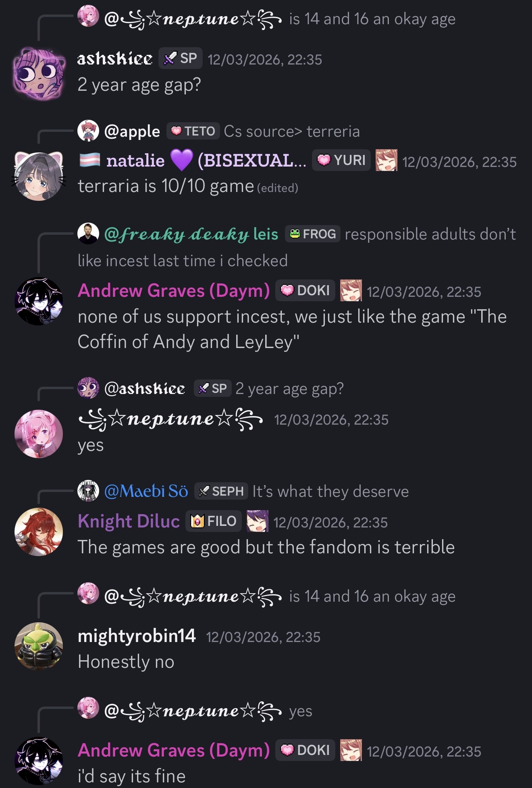
Task: Tap the YURI tag badge beside natalie
Action: 341,160
